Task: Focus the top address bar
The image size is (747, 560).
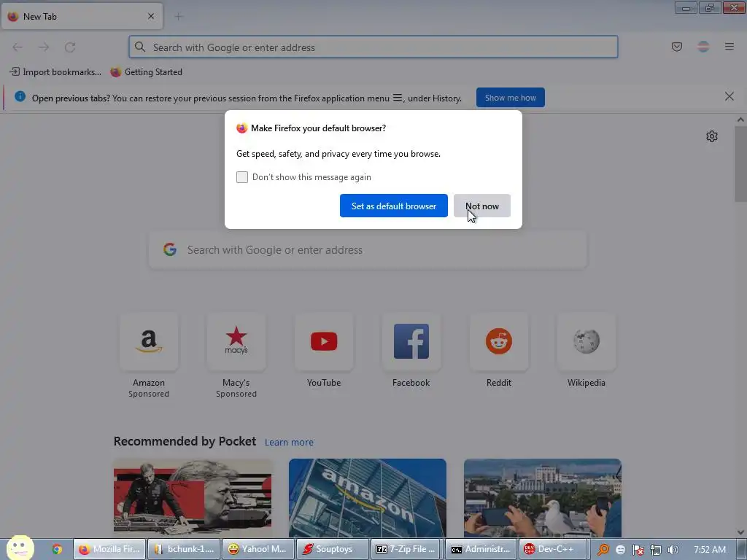Action: [373, 47]
